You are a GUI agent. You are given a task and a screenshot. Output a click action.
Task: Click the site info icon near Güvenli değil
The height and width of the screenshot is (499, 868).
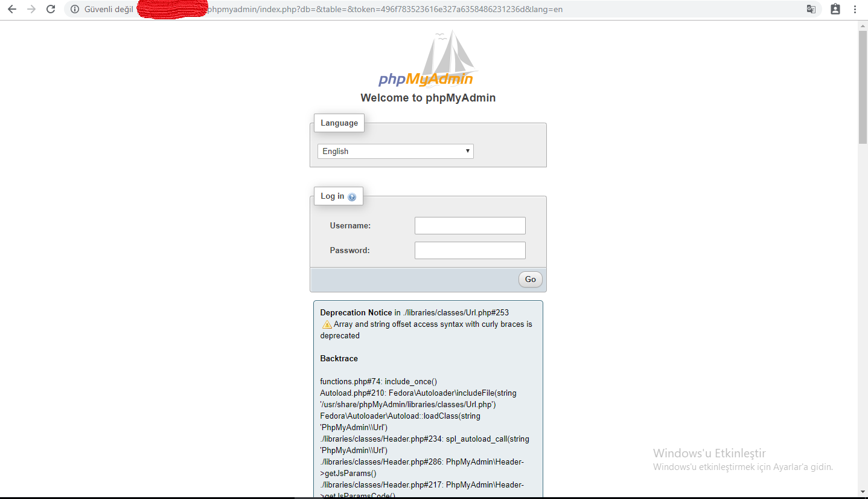(x=74, y=9)
